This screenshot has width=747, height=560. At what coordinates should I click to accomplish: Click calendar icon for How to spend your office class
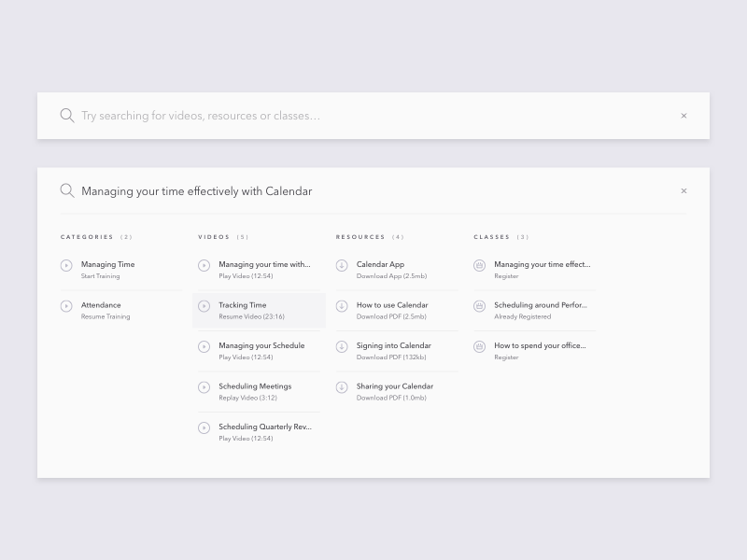point(480,346)
